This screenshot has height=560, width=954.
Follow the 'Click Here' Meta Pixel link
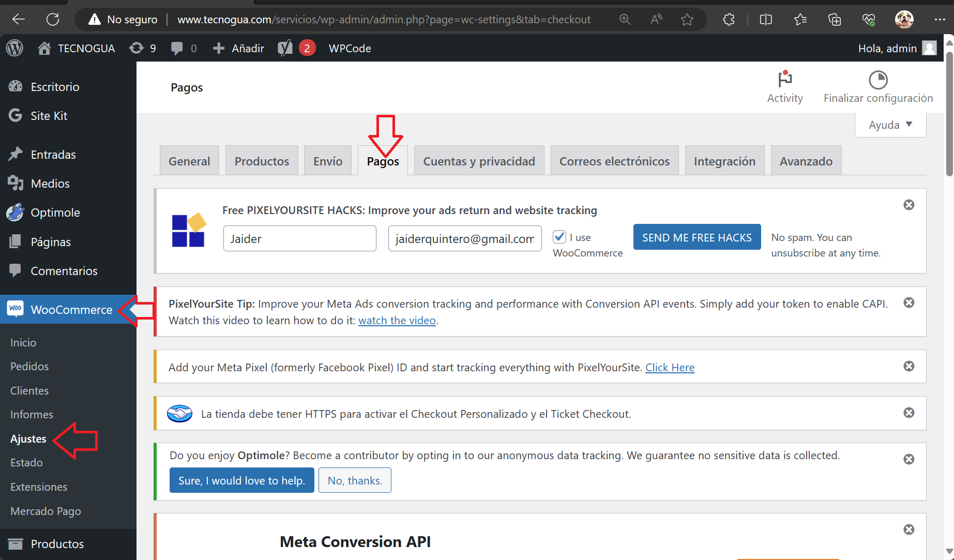670,367
